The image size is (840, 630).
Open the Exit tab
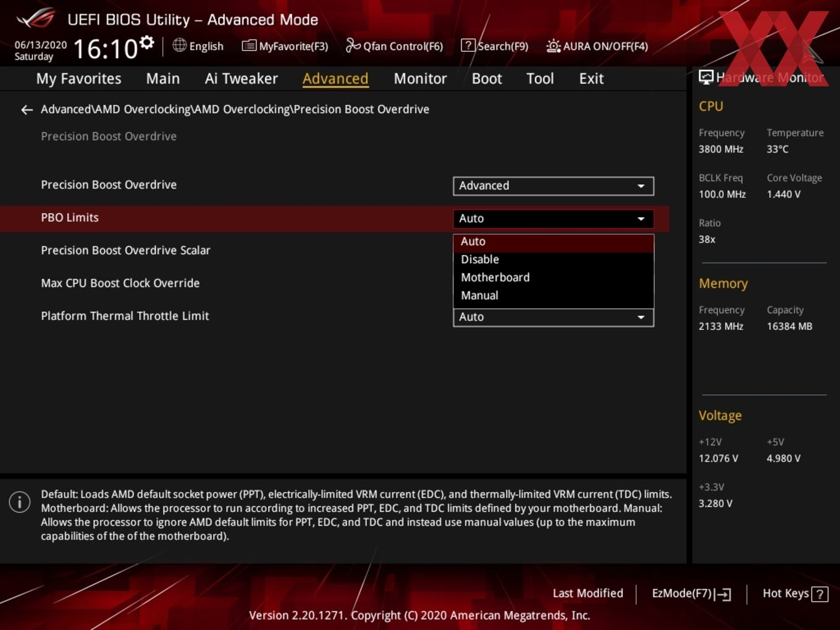tap(591, 78)
